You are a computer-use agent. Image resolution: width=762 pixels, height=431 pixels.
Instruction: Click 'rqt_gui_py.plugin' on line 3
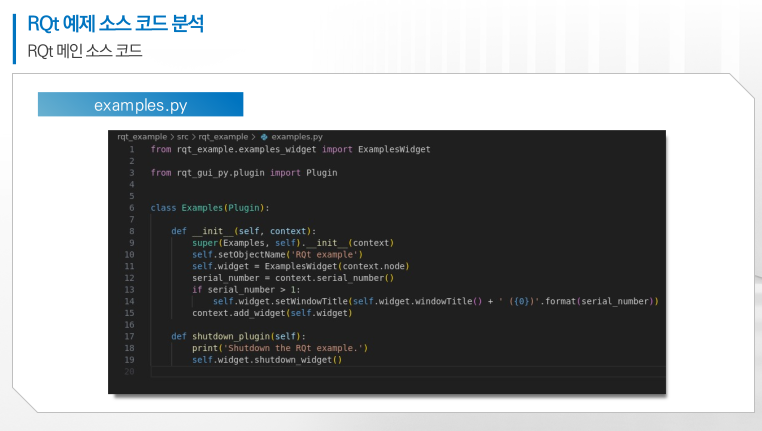pyautogui.click(x=221, y=173)
